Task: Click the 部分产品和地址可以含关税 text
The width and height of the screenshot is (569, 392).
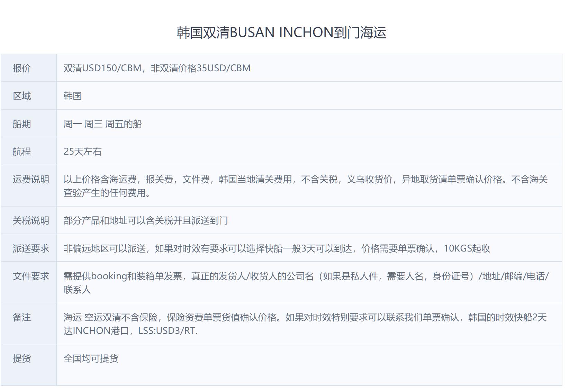Action: tap(146, 220)
